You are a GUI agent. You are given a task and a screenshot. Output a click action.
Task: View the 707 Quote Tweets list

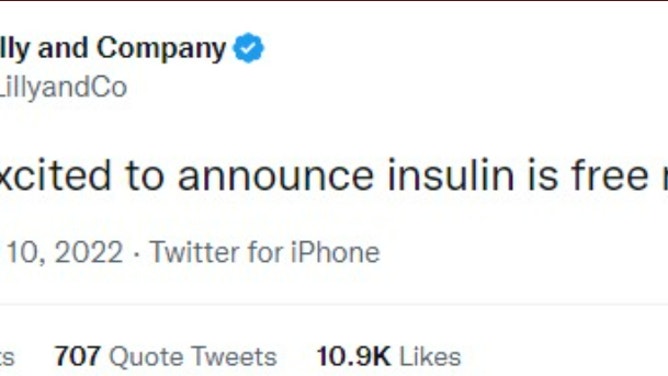point(166,356)
